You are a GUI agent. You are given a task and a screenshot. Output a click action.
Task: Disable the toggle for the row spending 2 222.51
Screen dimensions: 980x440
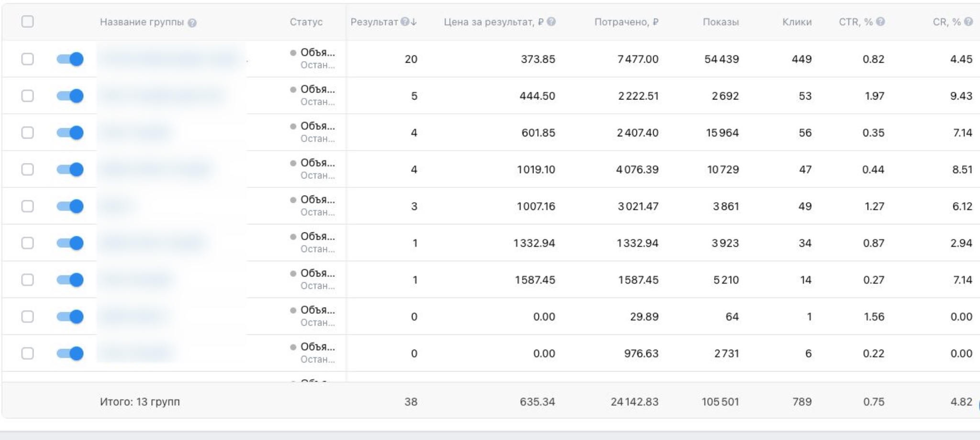coord(70,96)
